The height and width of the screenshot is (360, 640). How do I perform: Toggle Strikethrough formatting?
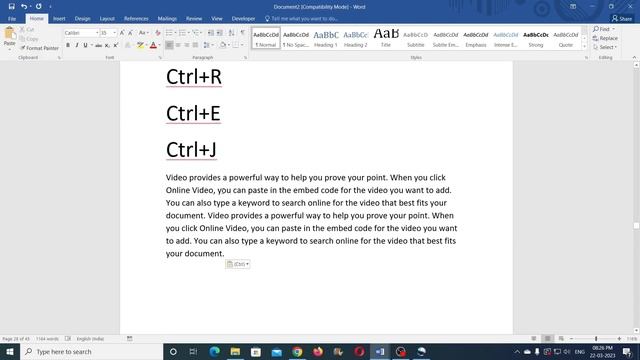(x=98, y=45)
